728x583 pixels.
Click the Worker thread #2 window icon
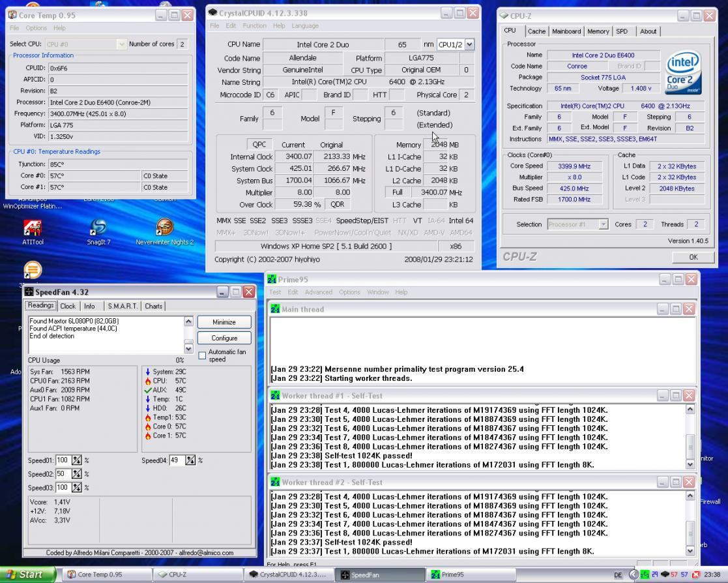(x=275, y=482)
